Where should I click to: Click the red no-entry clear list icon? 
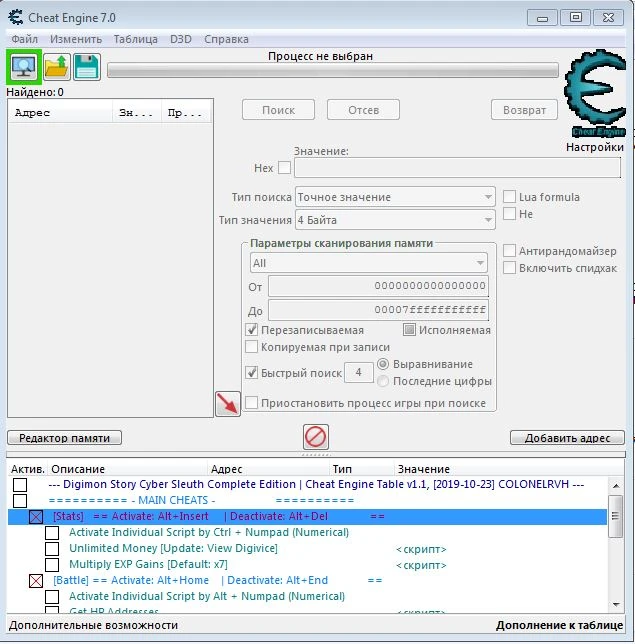pos(316,437)
